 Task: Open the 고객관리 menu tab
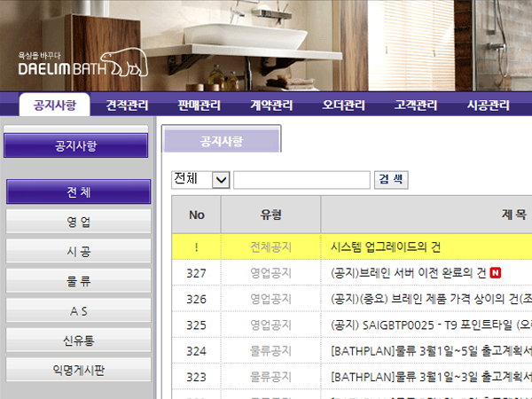tap(416, 105)
